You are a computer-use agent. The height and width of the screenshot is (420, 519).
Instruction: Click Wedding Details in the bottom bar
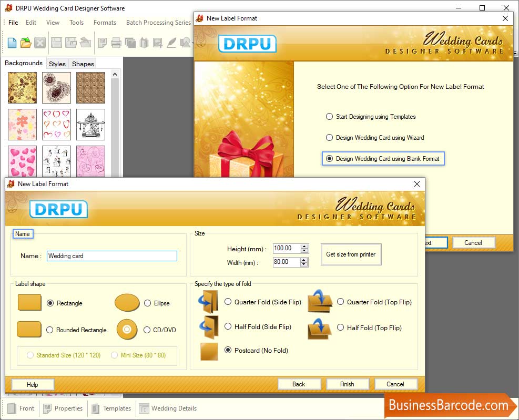[x=168, y=408]
